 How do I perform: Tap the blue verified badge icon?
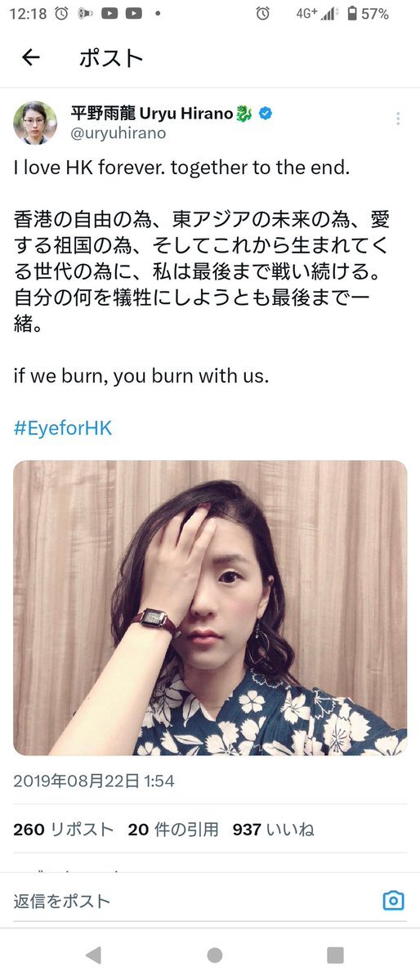click(265, 114)
